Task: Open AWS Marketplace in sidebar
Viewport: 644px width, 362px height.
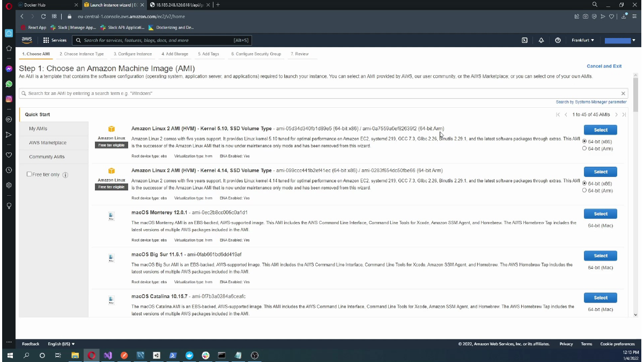Action: tap(48, 143)
